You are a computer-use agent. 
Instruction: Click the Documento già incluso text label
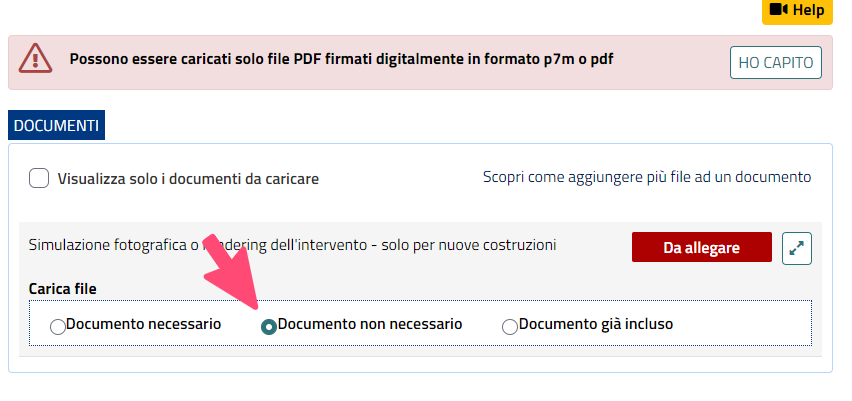click(x=596, y=324)
